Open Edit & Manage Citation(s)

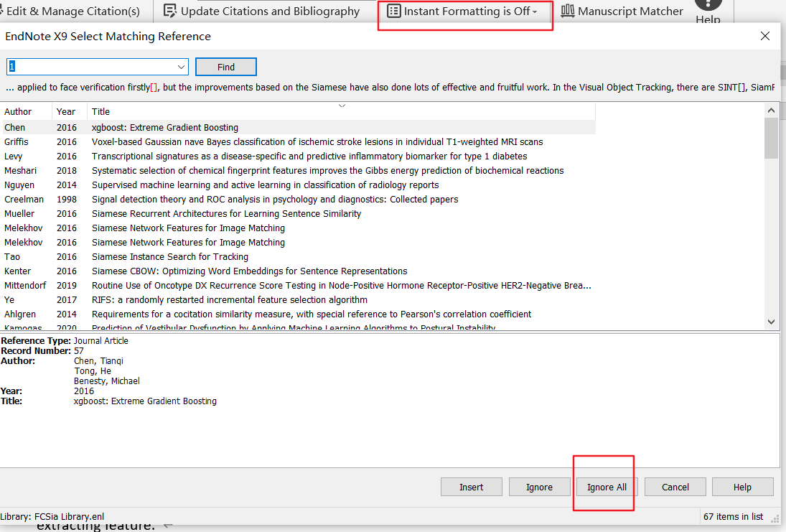pos(70,11)
